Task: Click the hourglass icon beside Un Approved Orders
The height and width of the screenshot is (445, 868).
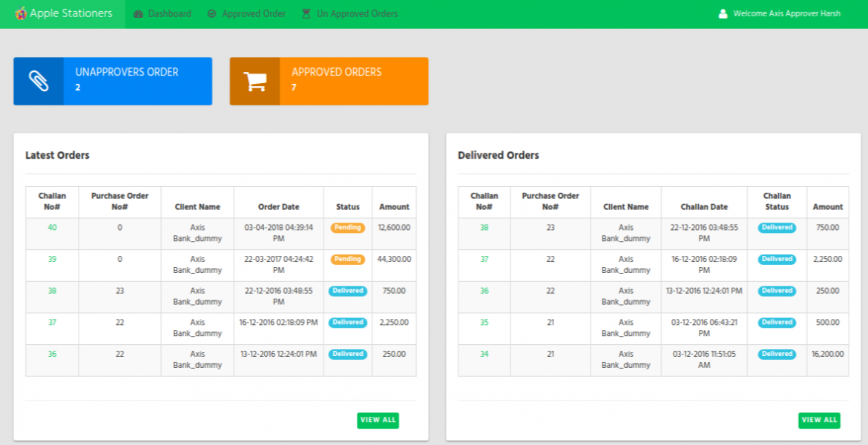Action: click(305, 13)
